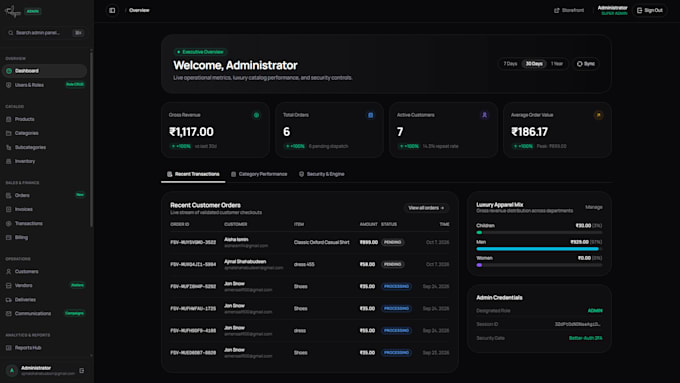Click the New badge beside Orders
680x383 pixels.
(80, 195)
